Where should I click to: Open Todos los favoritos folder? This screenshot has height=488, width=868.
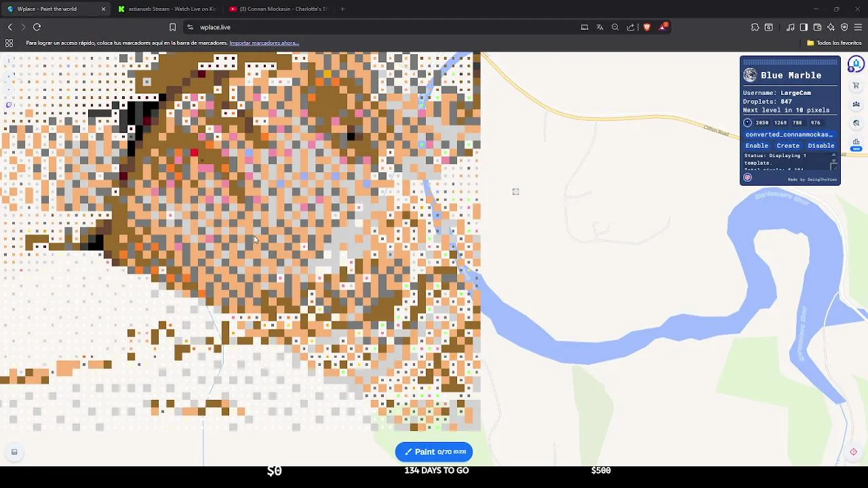(x=834, y=43)
